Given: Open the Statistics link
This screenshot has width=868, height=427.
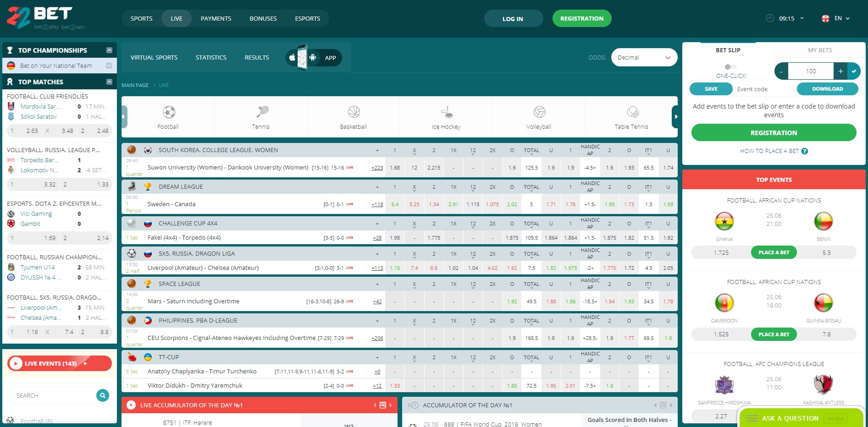Looking at the screenshot, I should (x=211, y=57).
